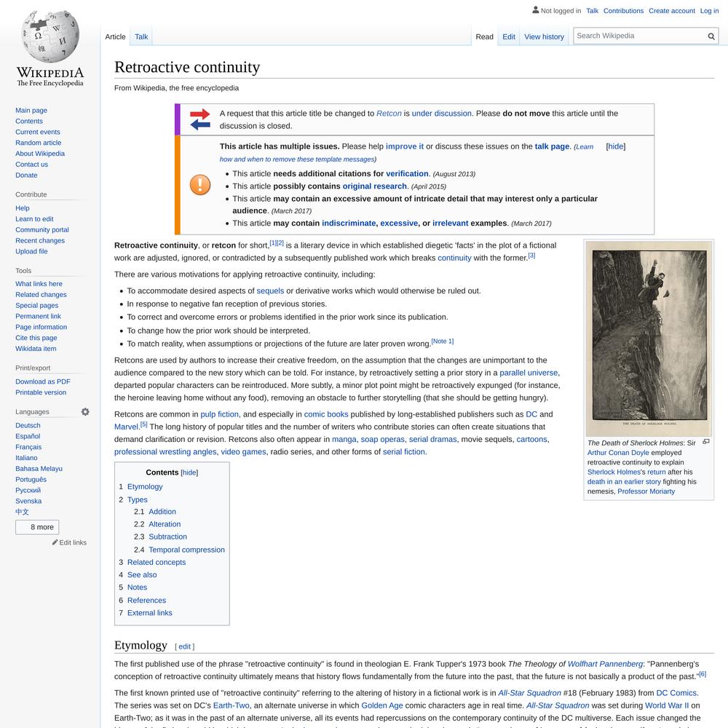
Task: Open a Random article
Action: 38,143
